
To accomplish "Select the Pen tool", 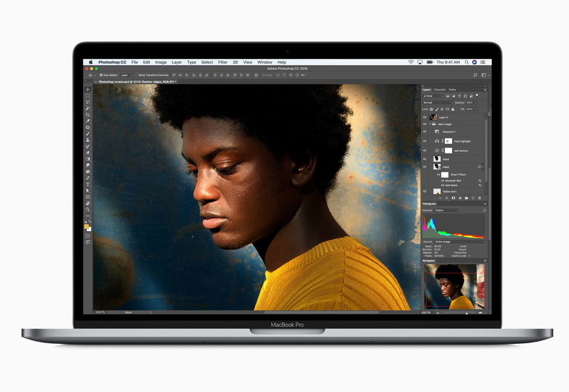I will coord(87,178).
